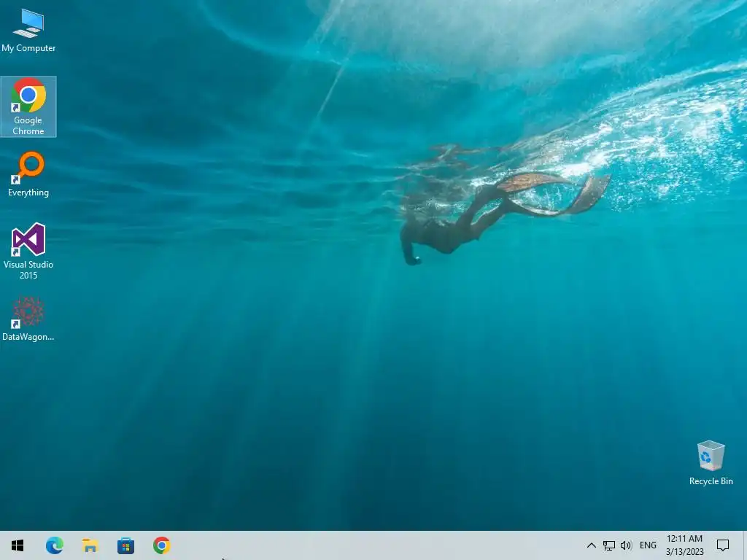
Task: Launch Google Chrome from the taskbar
Action: [161, 545]
